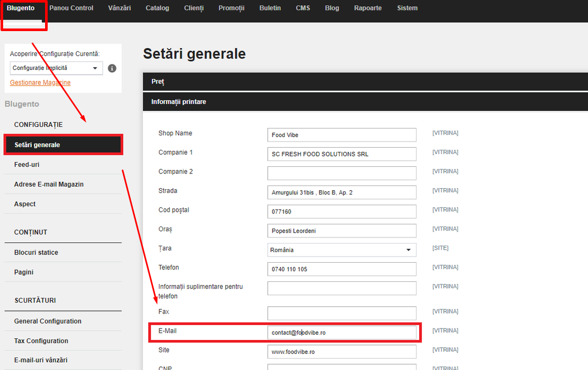The width and height of the screenshot is (588, 370).
Task: Click the empty Companie 2 field
Action: pyautogui.click(x=341, y=173)
